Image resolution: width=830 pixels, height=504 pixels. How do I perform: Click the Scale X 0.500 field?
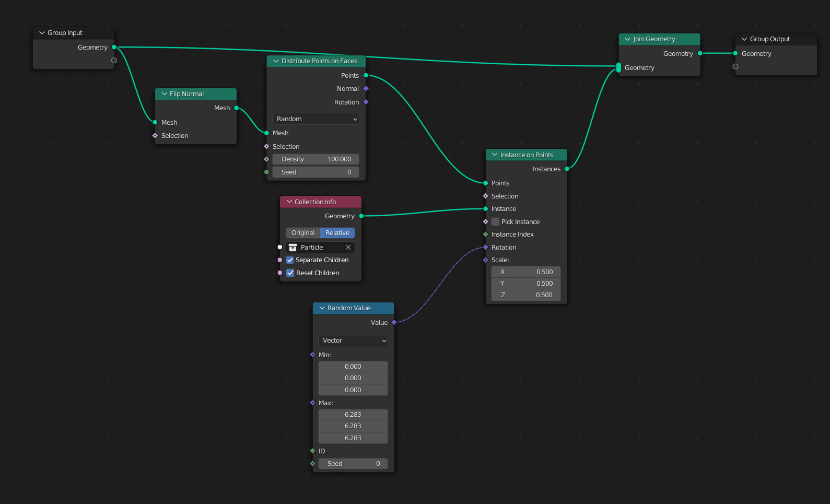[x=526, y=272]
